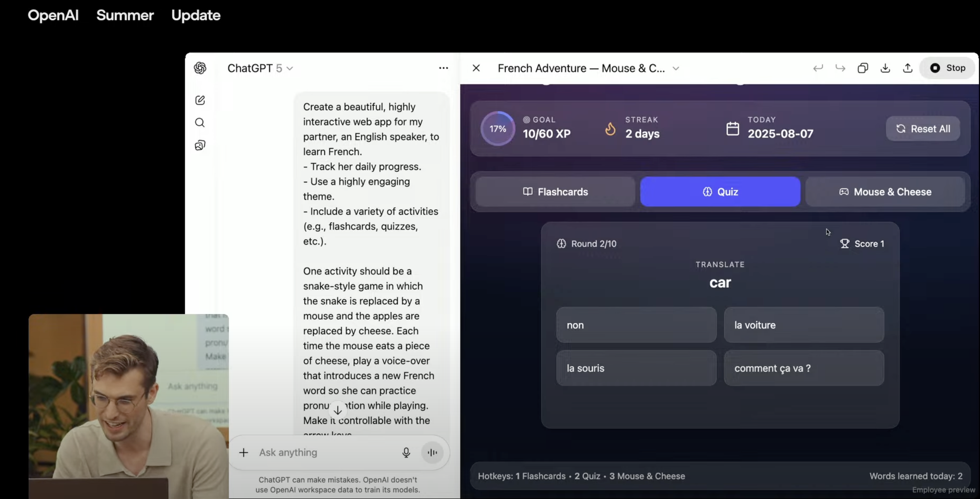
Task: Switch to the Mouse & Cheese tab
Action: tap(885, 192)
